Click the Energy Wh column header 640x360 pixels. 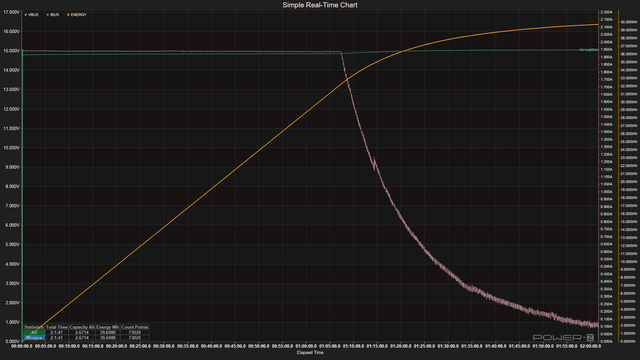coord(107,327)
